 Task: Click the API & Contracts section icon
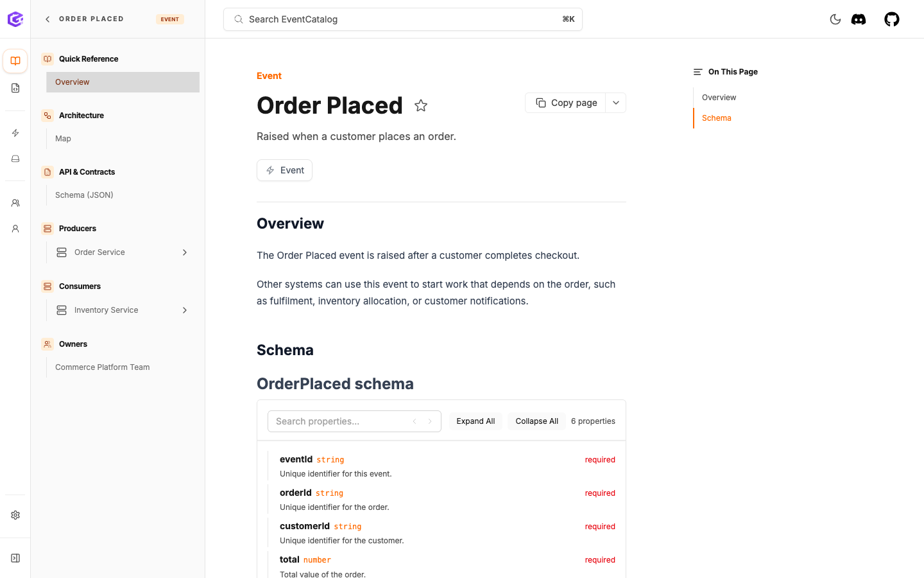point(47,172)
